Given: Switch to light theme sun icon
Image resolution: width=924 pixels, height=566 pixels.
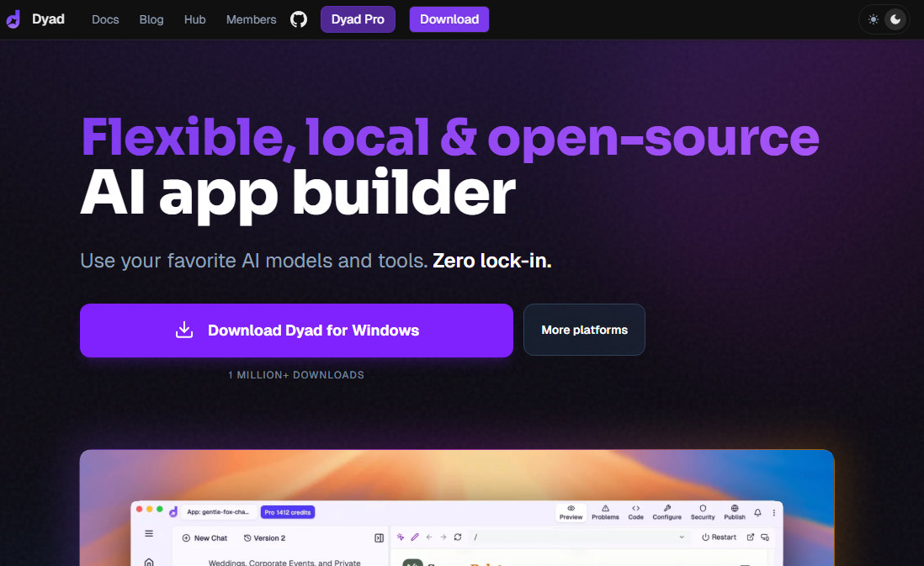Looking at the screenshot, I should 874,19.
